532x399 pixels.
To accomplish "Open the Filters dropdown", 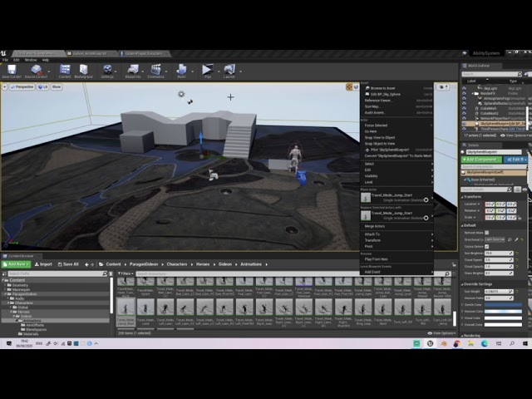I will click(x=126, y=273).
